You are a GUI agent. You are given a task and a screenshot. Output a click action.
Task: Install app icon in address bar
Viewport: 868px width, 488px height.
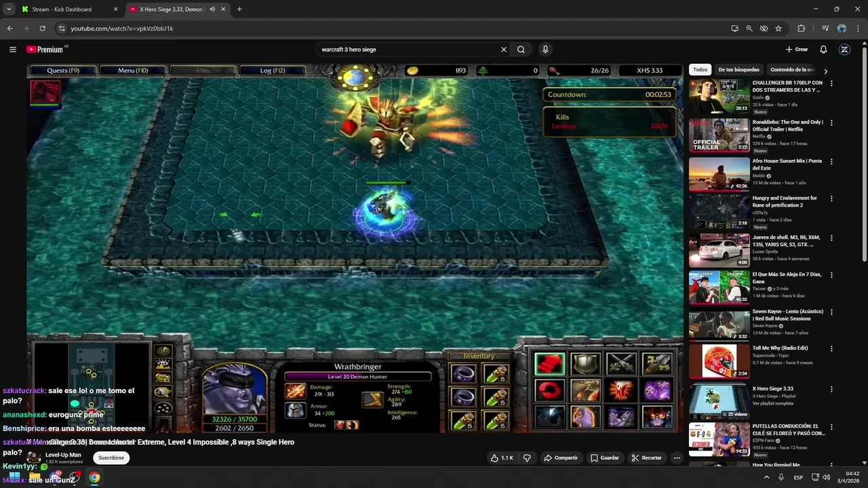click(735, 28)
